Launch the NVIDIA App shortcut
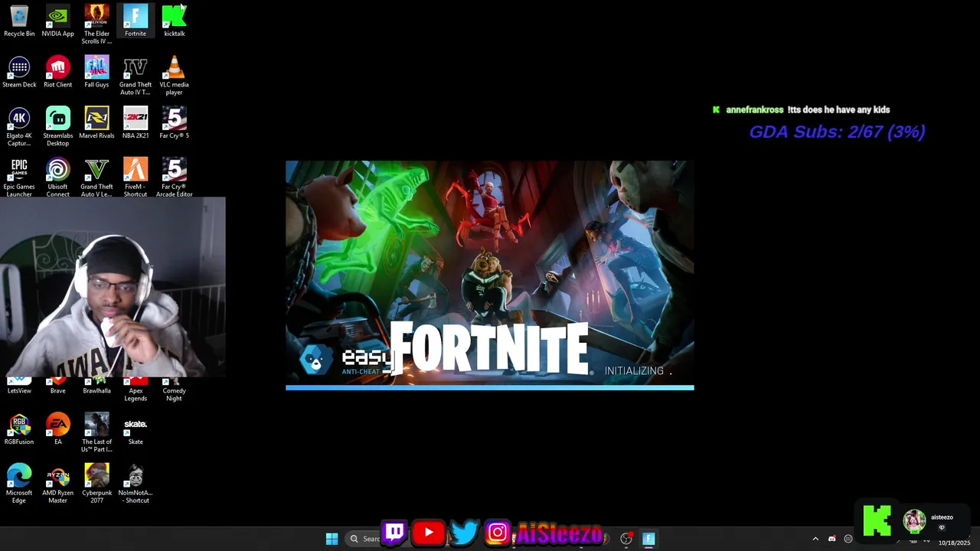The height and width of the screenshot is (551, 980). pyautogui.click(x=57, y=21)
